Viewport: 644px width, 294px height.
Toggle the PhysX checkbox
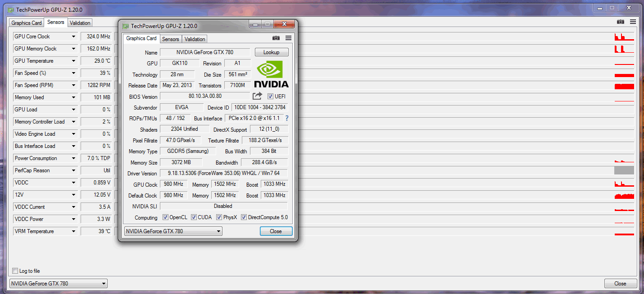219,217
